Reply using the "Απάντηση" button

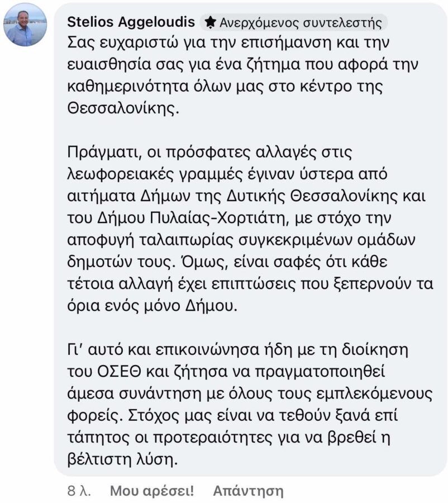(x=248, y=491)
